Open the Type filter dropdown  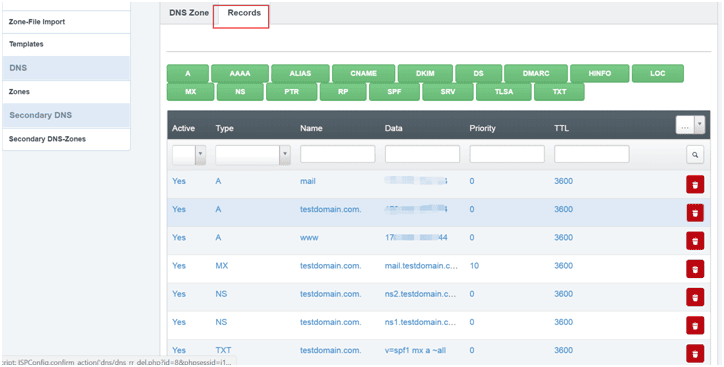point(253,155)
